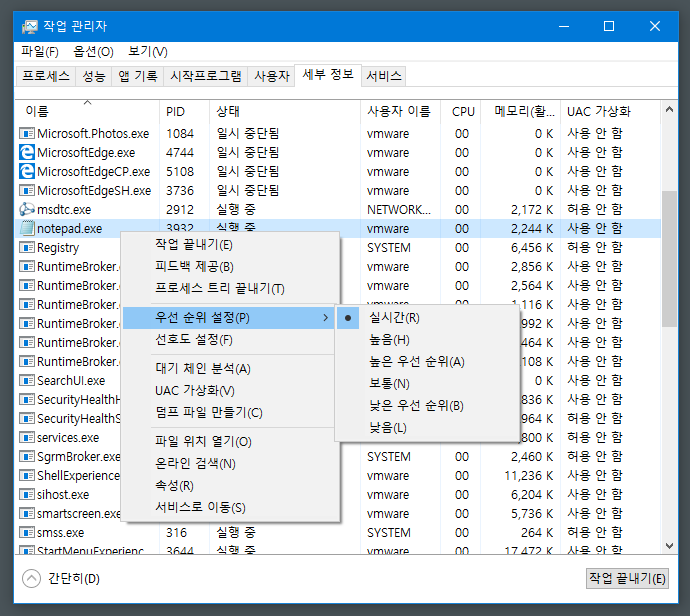Select memory value 11,236 K

529,476
